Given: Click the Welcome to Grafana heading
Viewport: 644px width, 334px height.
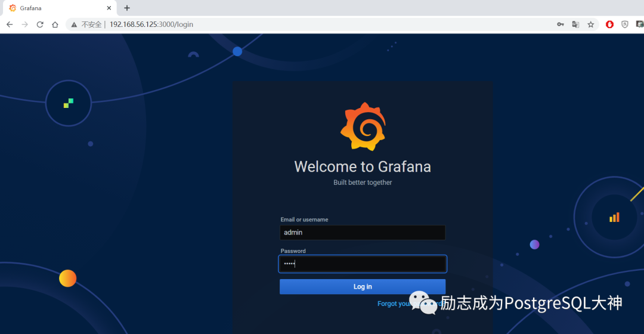Looking at the screenshot, I should 363,166.
